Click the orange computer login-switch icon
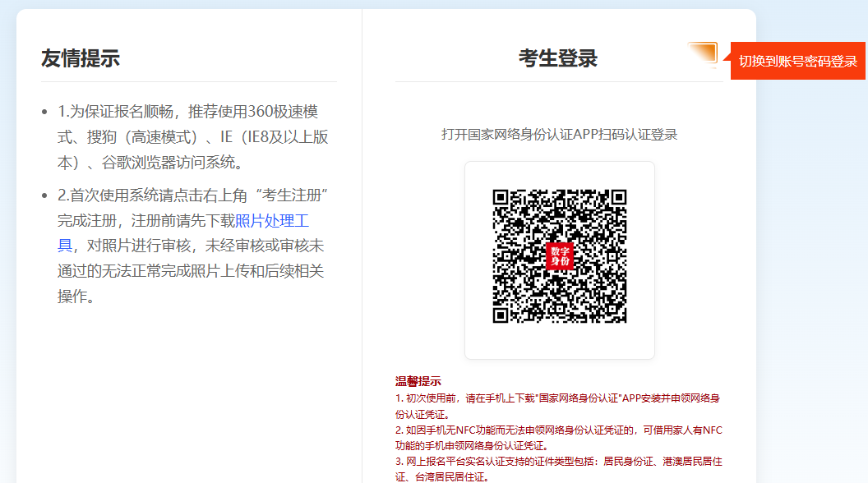868x483 pixels. coord(703,54)
